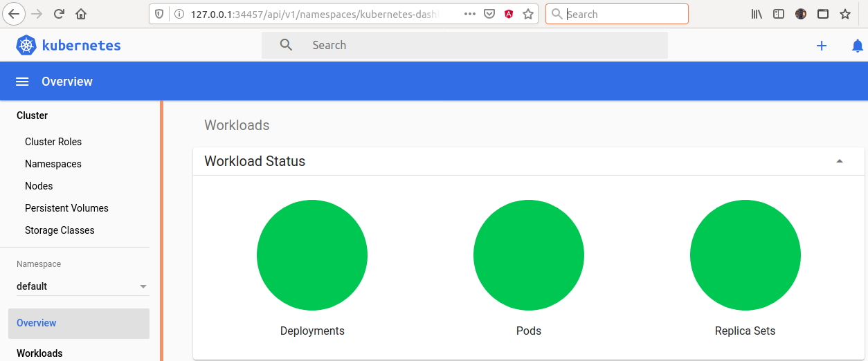
Task: Reload the page
Action: (x=59, y=14)
